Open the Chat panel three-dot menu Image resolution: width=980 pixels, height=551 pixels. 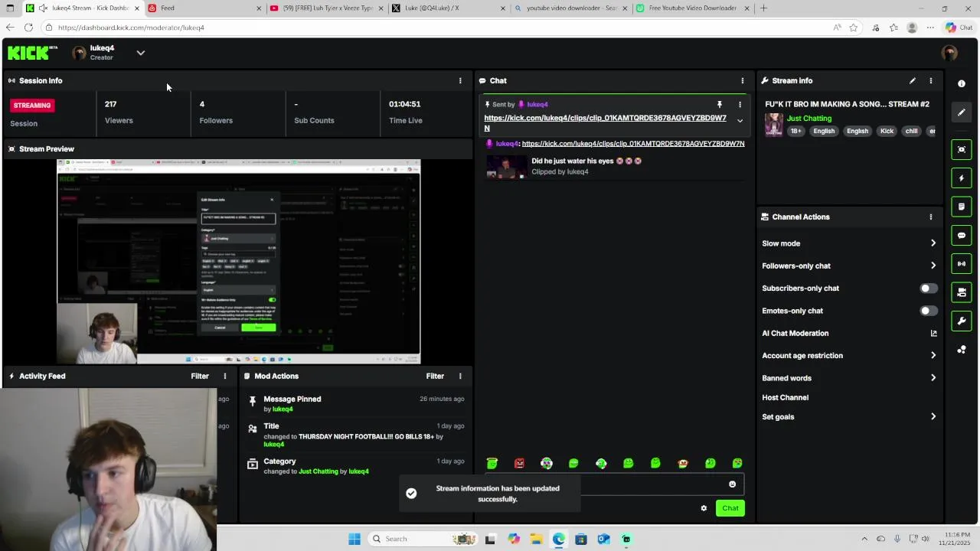point(742,80)
